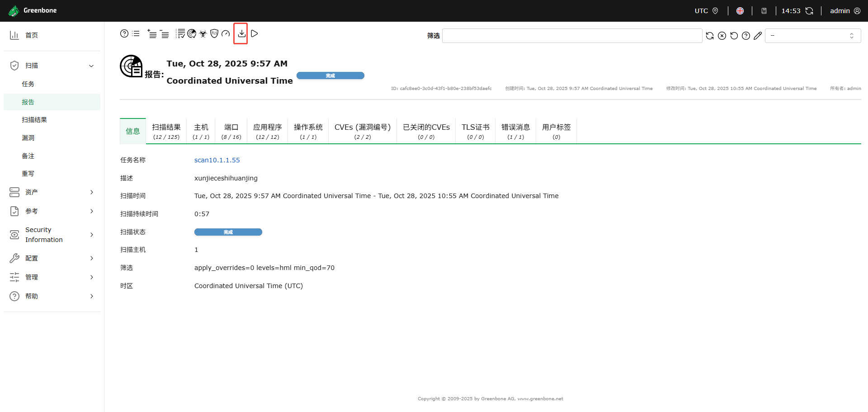
Task: Switch to 操作系统 tab
Action: (308, 131)
